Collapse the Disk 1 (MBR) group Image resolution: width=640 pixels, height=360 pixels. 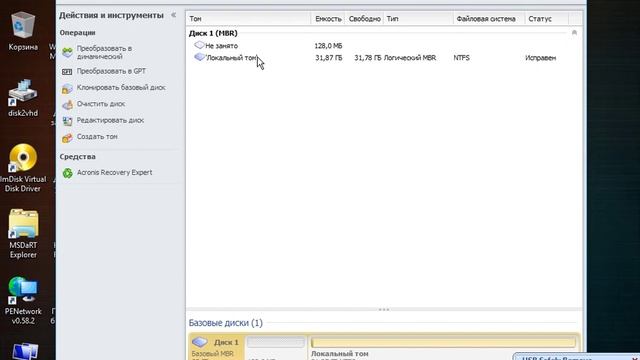pyautogui.click(x=574, y=33)
